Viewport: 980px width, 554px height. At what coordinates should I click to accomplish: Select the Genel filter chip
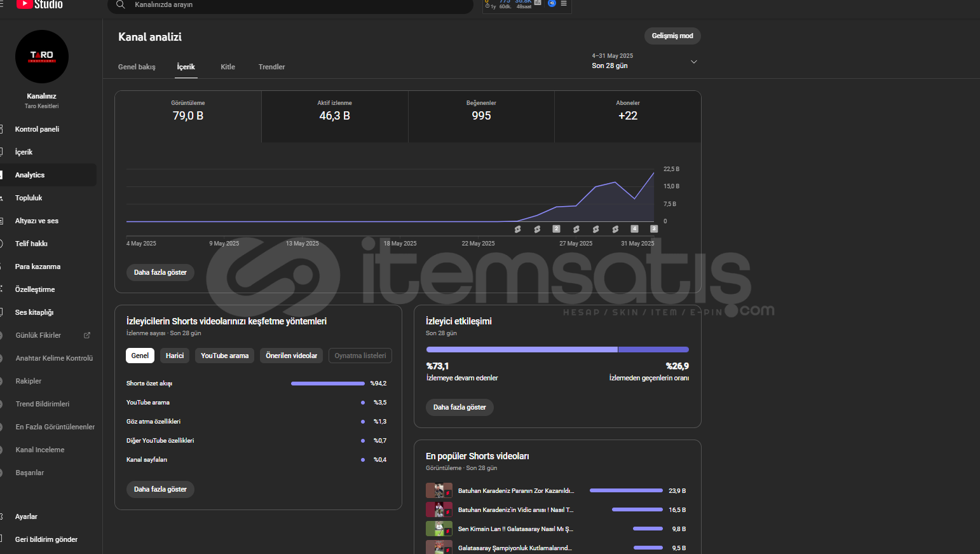[x=140, y=356]
